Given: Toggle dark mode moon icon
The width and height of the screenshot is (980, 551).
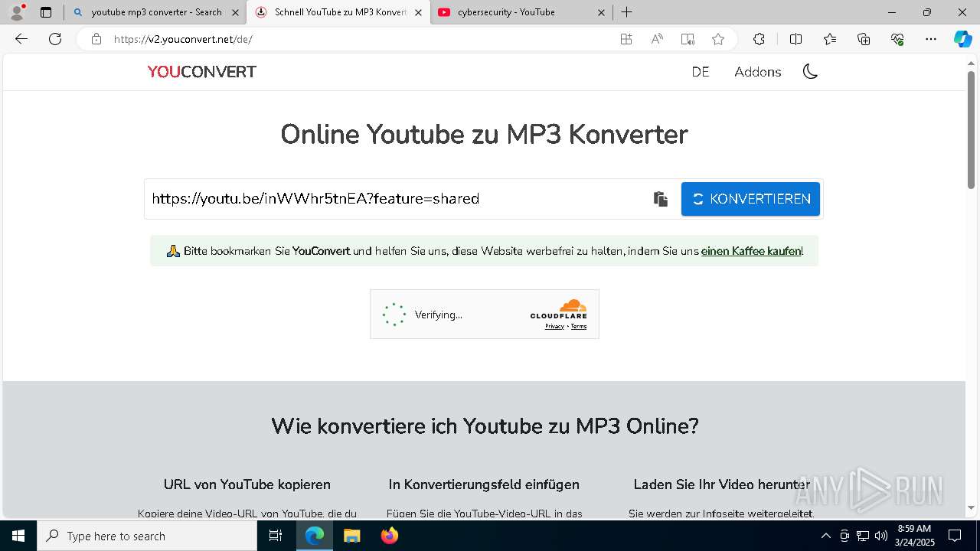Looking at the screenshot, I should click(x=810, y=72).
